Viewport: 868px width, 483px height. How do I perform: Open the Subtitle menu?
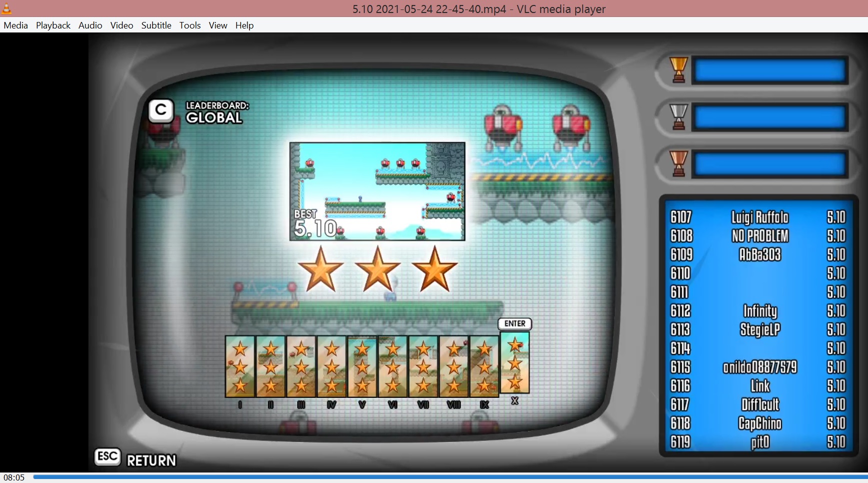(156, 25)
